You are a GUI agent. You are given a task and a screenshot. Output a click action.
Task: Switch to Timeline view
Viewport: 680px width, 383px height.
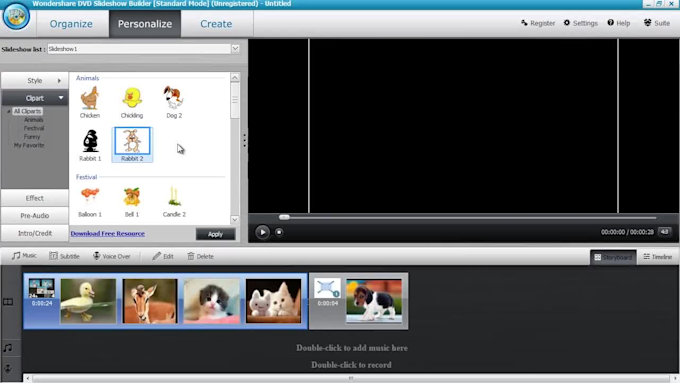657,257
